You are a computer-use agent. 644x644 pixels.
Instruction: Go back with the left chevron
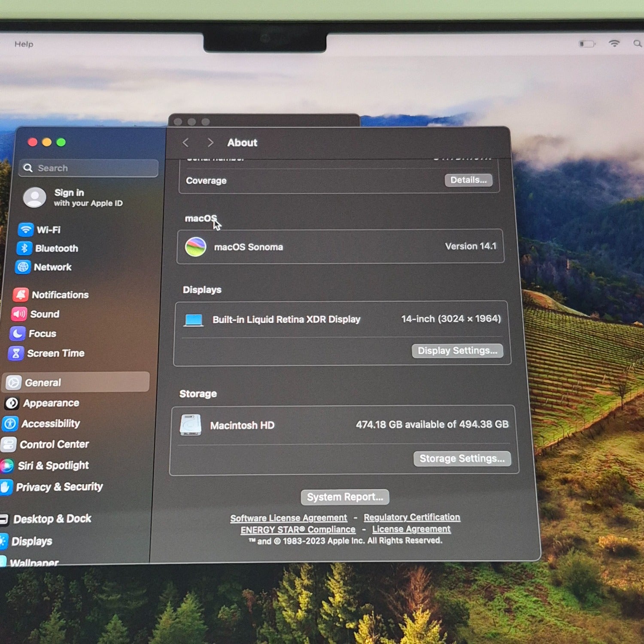click(186, 143)
